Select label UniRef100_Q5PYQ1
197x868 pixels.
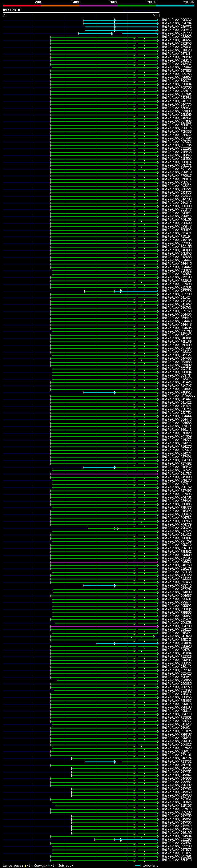point(177,765)
